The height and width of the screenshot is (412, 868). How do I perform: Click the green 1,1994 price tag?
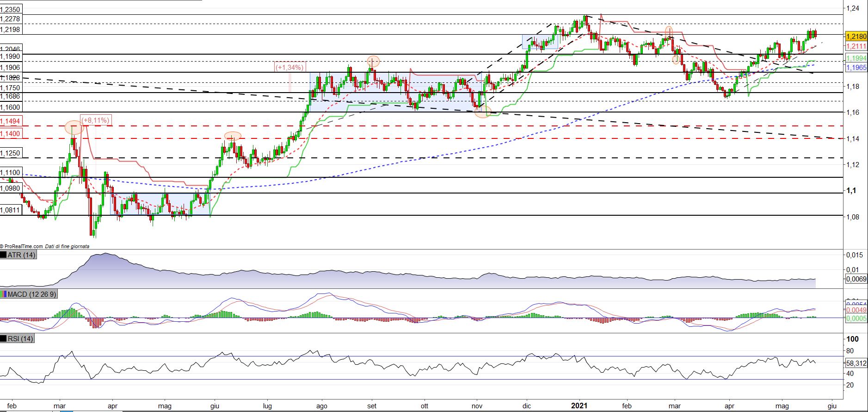(x=856, y=58)
